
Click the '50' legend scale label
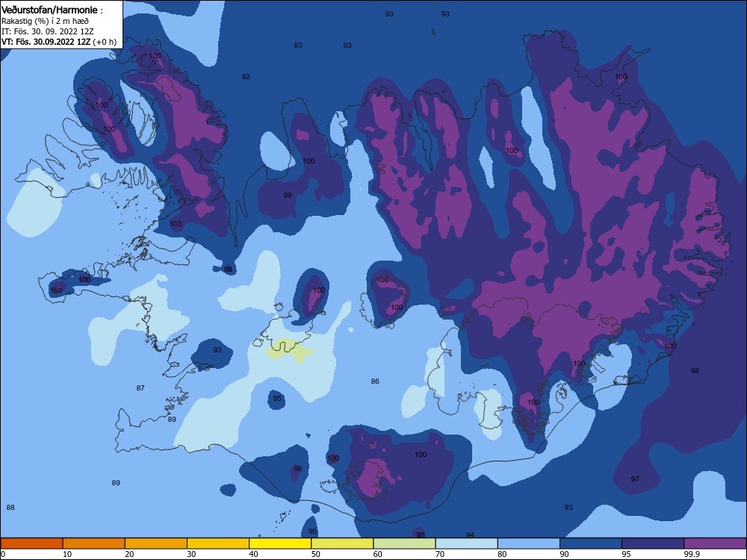(316, 554)
